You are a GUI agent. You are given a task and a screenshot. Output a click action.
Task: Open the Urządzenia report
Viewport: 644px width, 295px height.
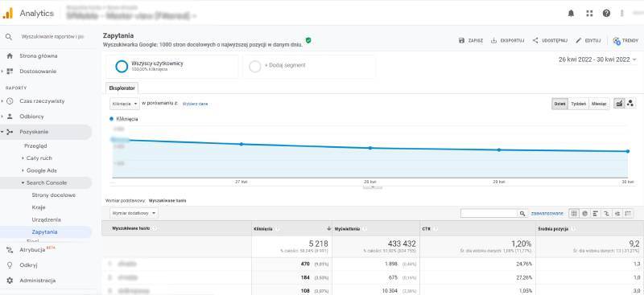(47, 219)
